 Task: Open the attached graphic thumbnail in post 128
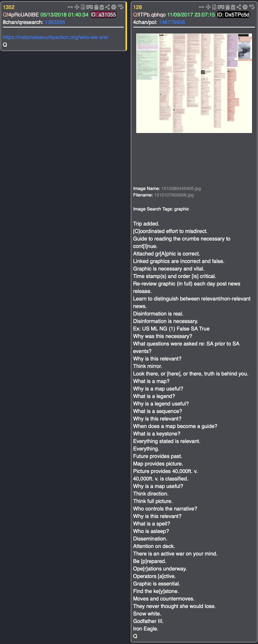click(x=194, y=83)
